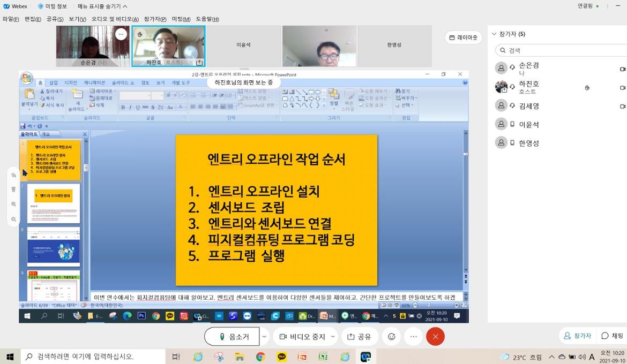Toggle the 채팅 chat panel button
The width and height of the screenshot is (627, 364).
click(612, 336)
